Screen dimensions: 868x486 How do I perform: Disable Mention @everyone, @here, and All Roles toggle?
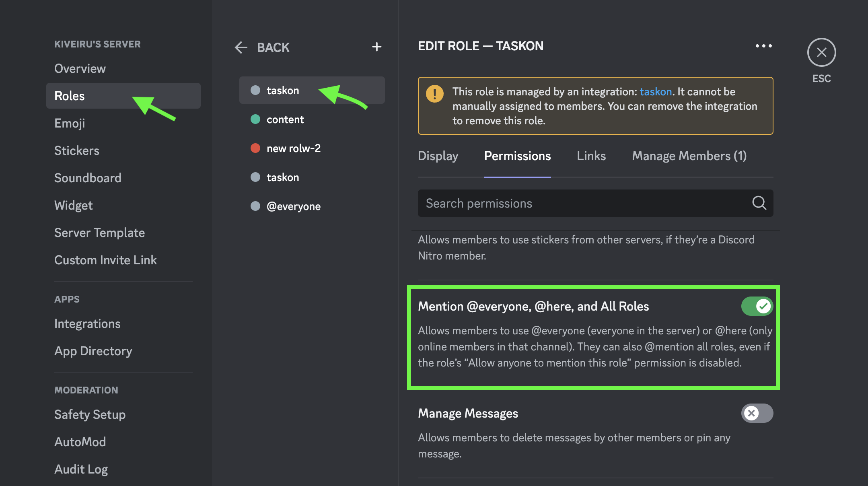(757, 306)
